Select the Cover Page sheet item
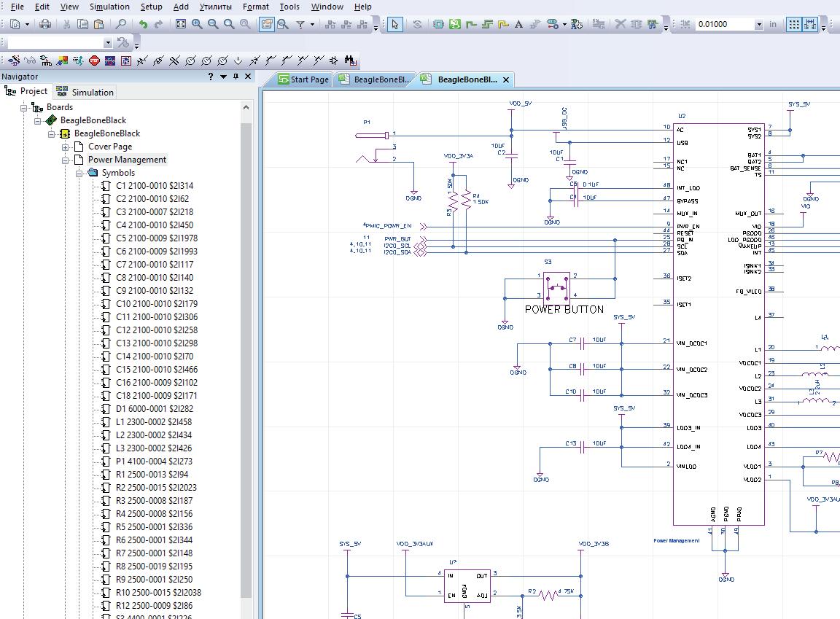This screenshot has height=619, width=840. (110, 147)
